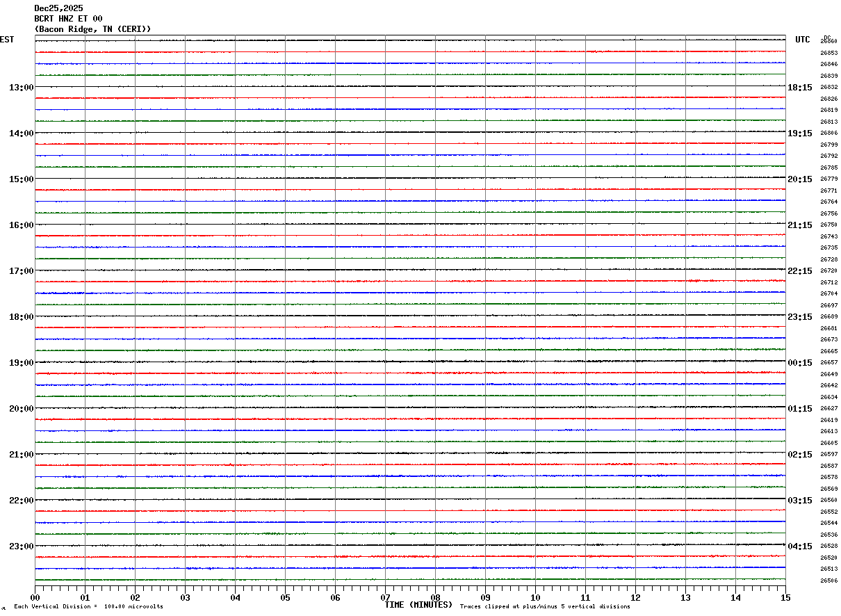Click the "UTC" column label

click(803, 40)
